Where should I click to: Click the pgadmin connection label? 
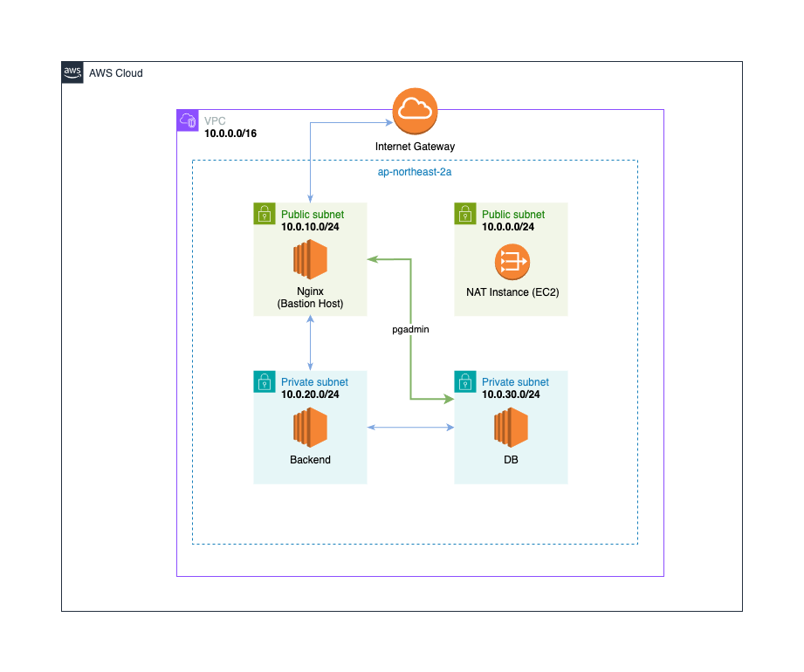click(x=410, y=331)
